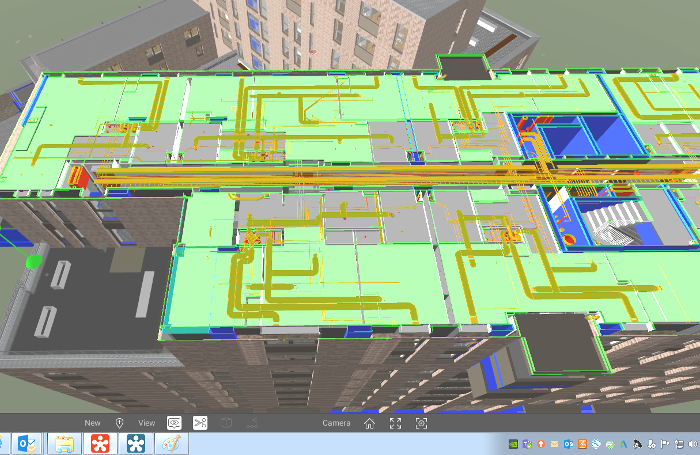Image resolution: width=700 pixels, height=455 pixels.
Task: Open File Explorer from the taskbar
Action: [64, 444]
